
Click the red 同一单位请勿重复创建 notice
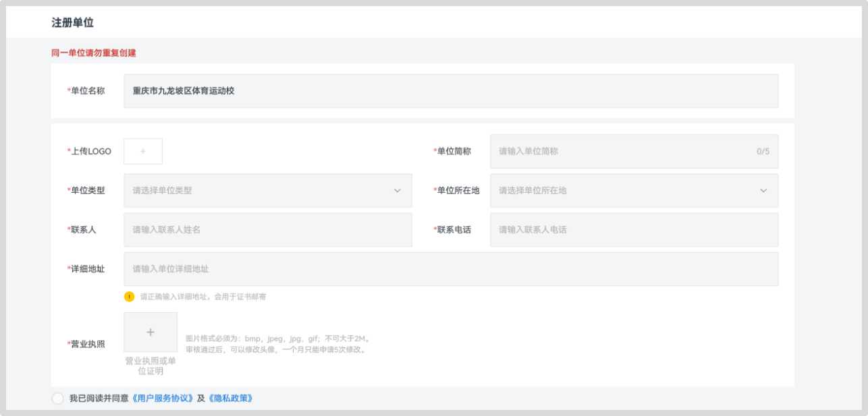click(x=94, y=53)
